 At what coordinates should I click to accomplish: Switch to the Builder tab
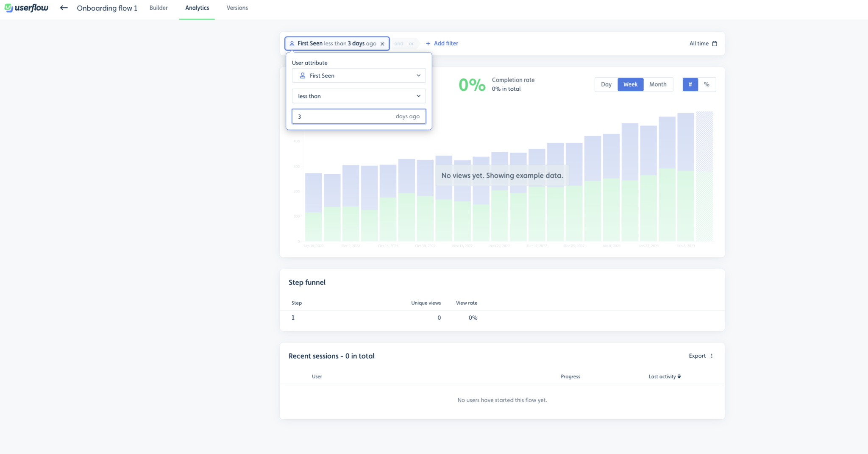coord(158,8)
